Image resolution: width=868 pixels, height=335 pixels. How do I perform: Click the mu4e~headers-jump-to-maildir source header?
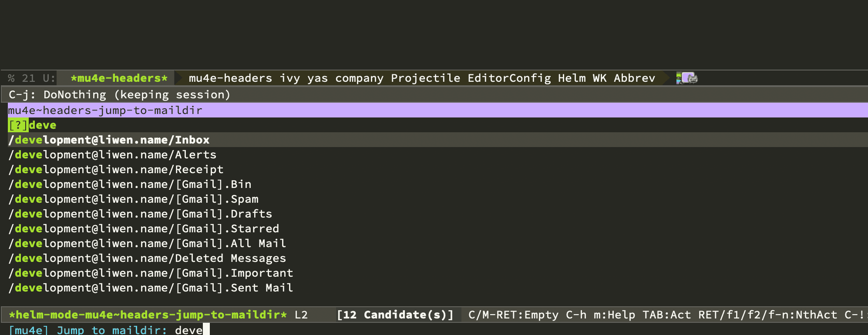tap(105, 111)
